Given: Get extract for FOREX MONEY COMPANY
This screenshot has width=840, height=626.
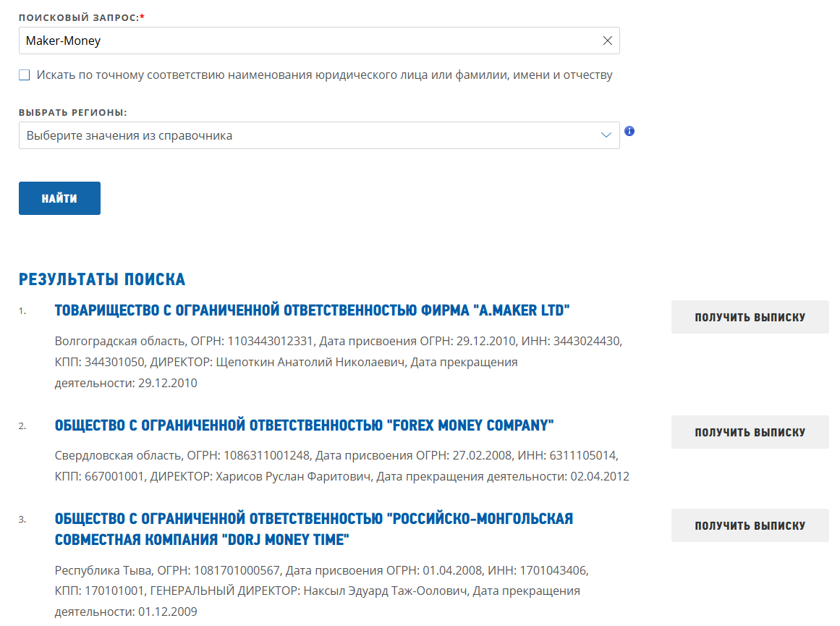Looking at the screenshot, I should (x=750, y=432).
